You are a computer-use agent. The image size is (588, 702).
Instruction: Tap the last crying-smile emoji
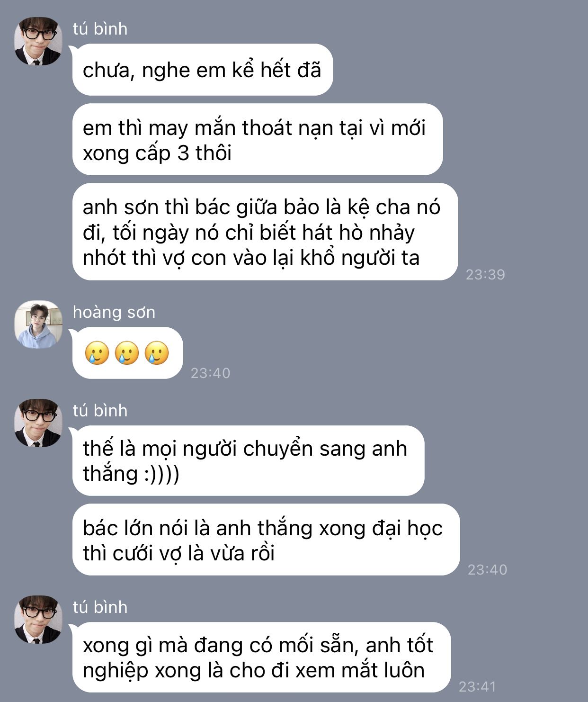[157, 353]
